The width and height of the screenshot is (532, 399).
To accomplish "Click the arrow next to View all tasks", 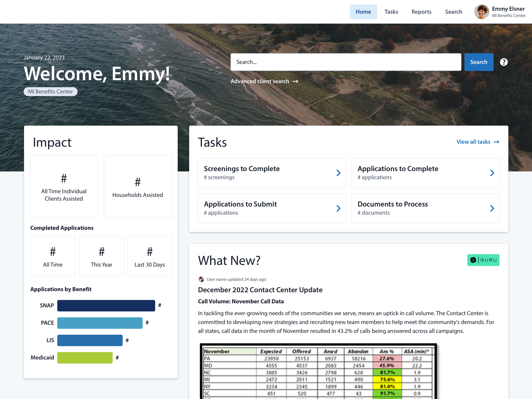I will coord(496,142).
